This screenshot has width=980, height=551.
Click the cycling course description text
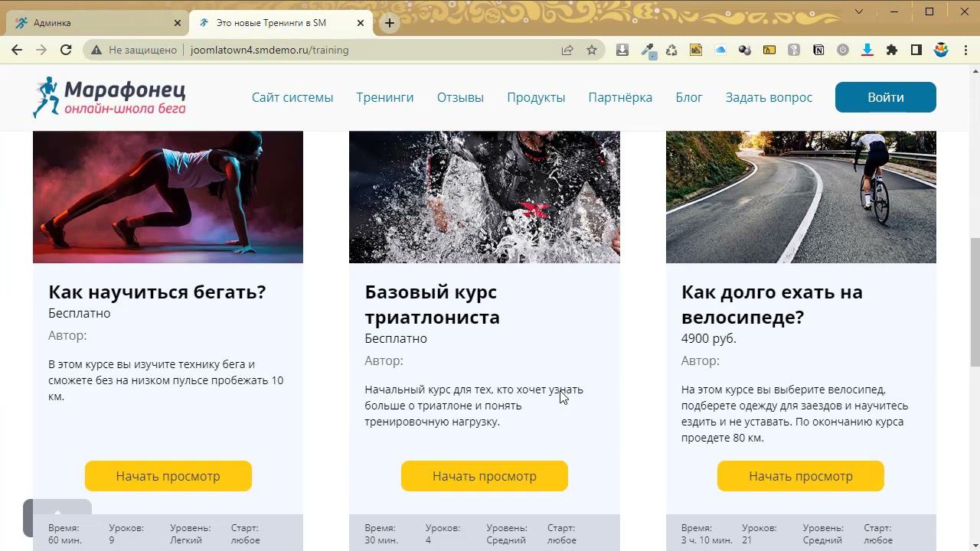coord(795,413)
